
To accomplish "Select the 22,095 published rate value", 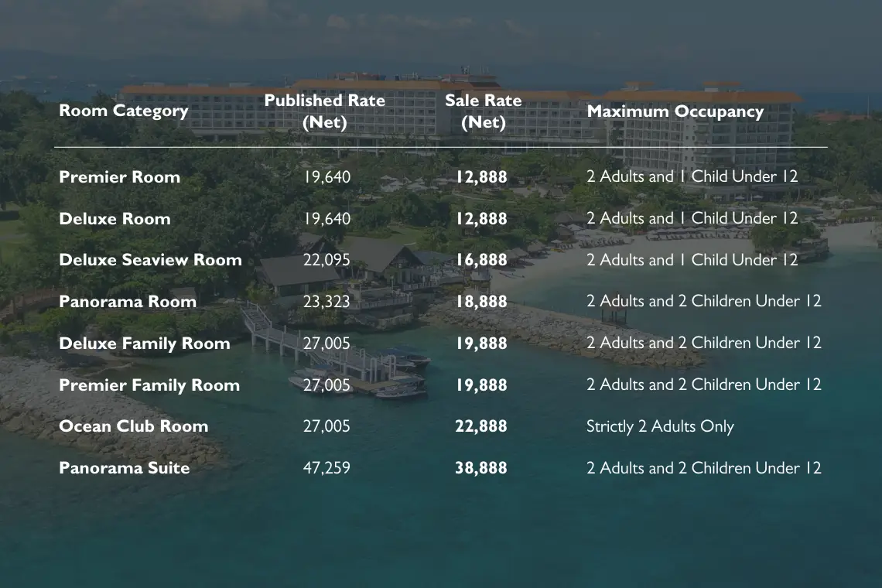I will point(326,260).
